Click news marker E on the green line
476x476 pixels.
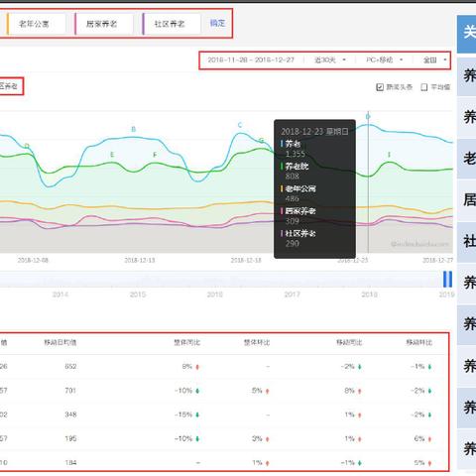(112, 155)
